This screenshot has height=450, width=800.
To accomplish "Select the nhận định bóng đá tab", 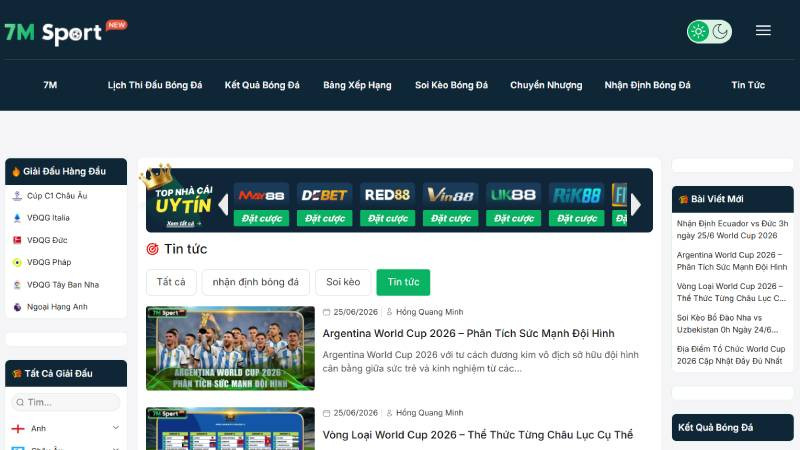I will coord(256,282).
